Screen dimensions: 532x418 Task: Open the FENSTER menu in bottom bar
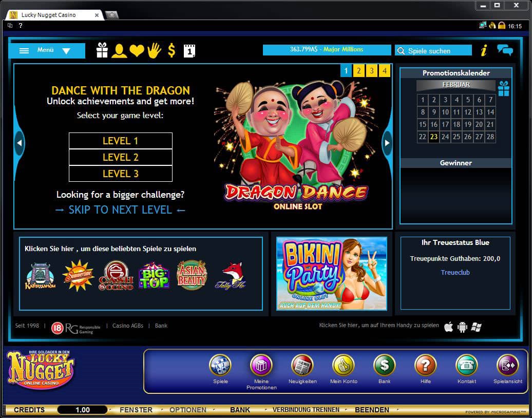(x=136, y=410)
